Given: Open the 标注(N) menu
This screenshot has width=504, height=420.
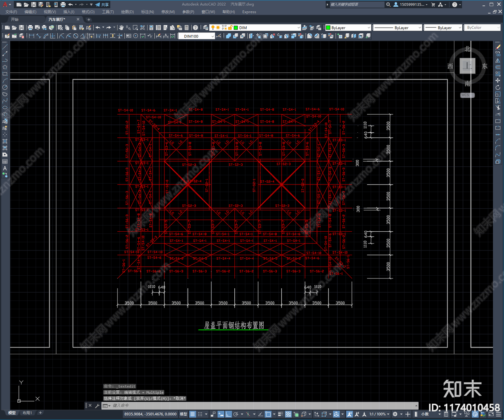Looking at the screenshot, I should click(x=147, y=12).
